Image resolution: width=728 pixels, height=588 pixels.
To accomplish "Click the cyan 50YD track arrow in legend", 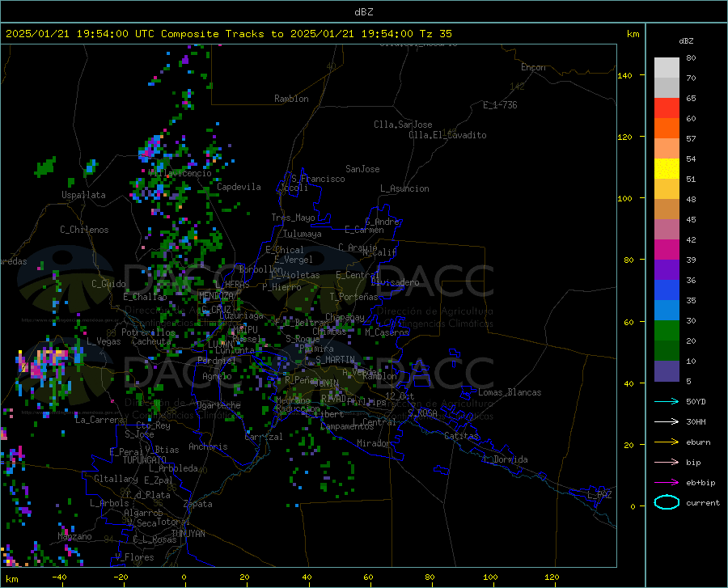I will click(667, 401).
